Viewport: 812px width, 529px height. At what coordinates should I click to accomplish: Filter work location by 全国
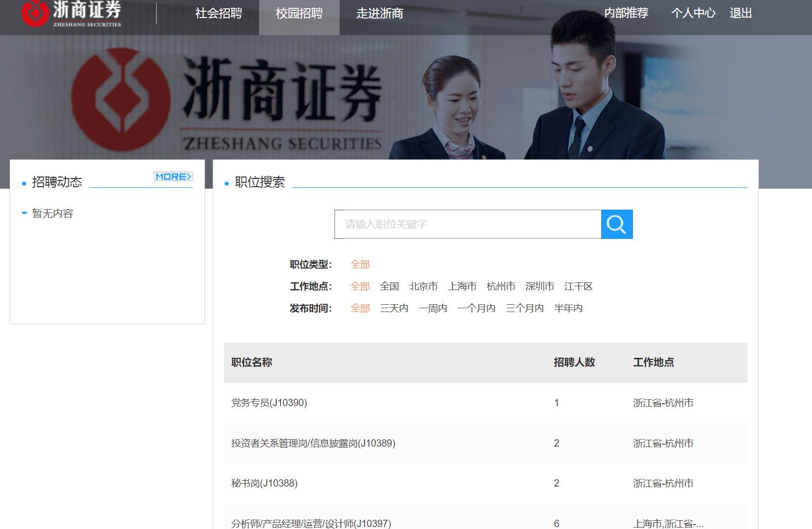pyautogui.click(x=389, y=286)
